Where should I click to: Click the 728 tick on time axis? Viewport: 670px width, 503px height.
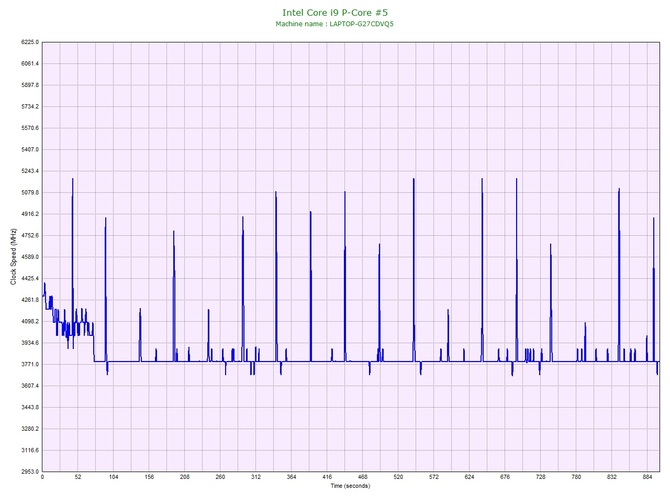[x=541, y=477]
